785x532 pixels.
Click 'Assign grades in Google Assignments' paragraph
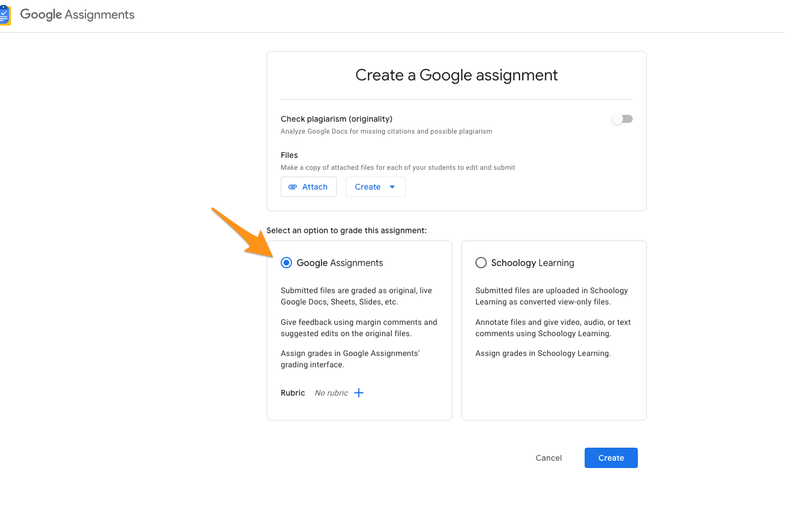[x=350, y=359]
